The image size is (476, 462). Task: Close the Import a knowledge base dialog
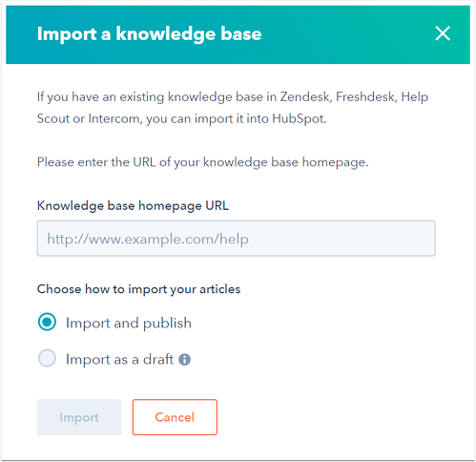[443, 33]
